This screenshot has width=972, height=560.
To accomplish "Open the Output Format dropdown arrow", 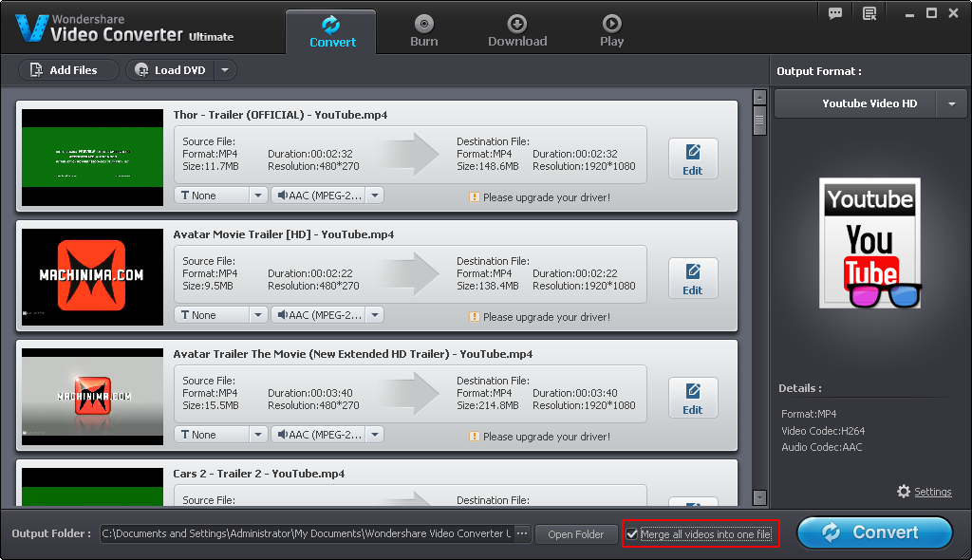I will coord(951,104).
